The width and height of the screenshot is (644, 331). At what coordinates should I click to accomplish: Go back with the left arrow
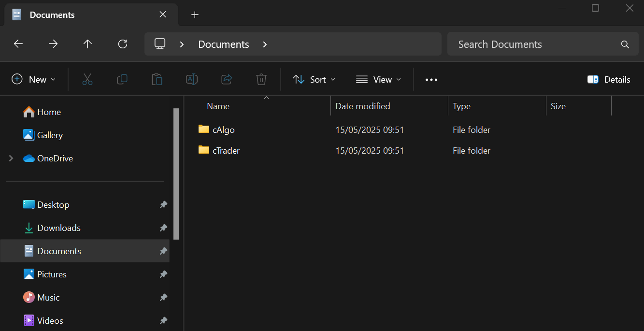[x=18, y=44]
